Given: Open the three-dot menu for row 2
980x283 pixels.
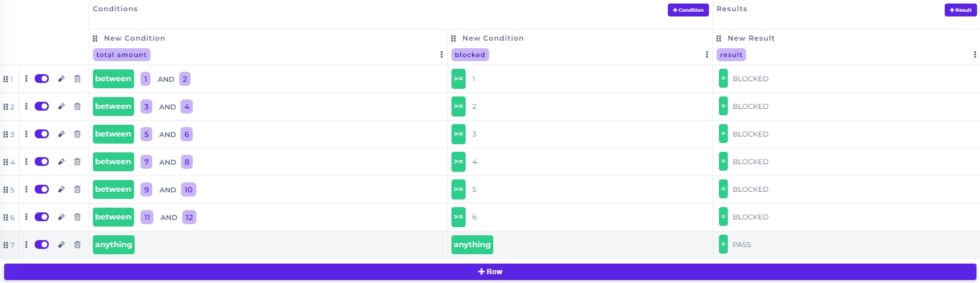Looking at the screenshot, I should tap(26, 106).
